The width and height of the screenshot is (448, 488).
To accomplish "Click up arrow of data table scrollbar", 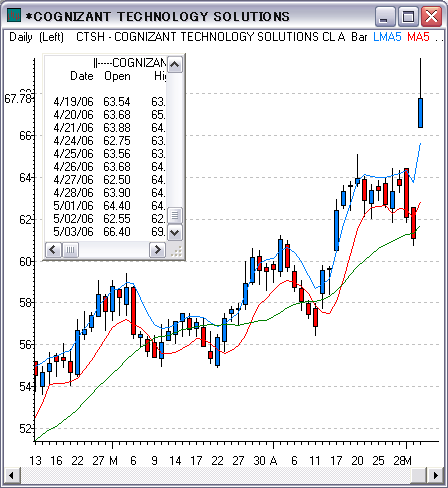I will click(174, 64).
